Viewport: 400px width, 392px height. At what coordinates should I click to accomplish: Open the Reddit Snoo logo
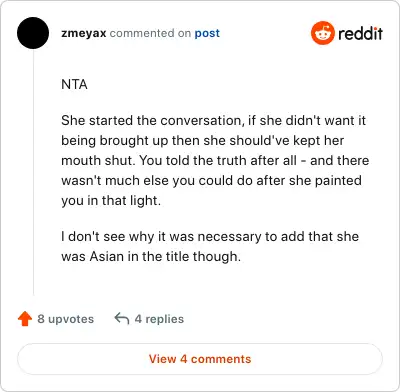point(322,33)
